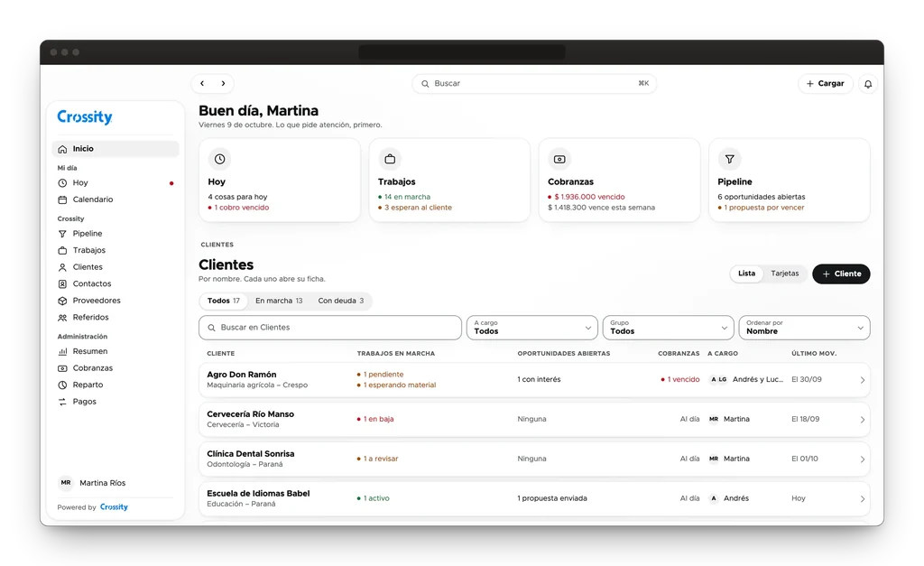
Task: Go forward with the right arrow
Action: 224,84
